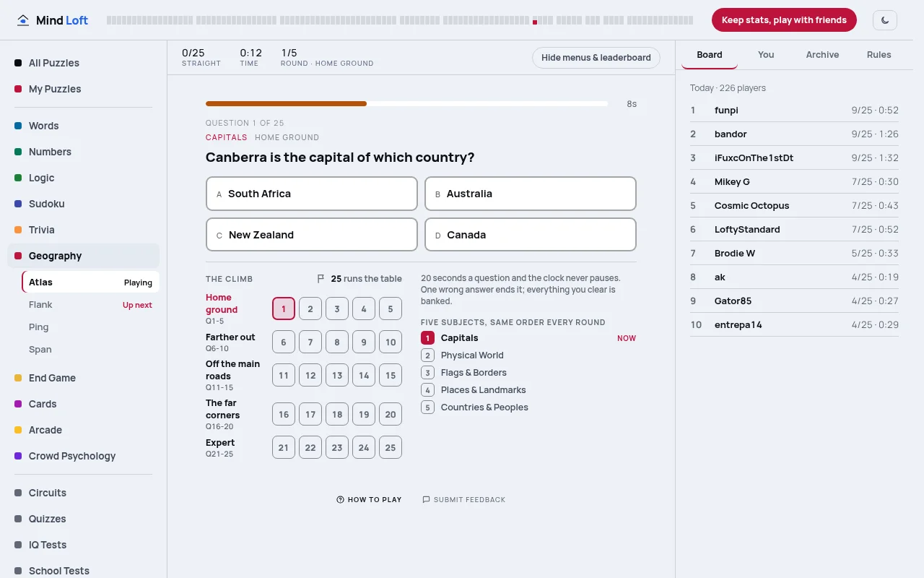The image size is (924, 578).
Task: Click climb step 1 box
Action: pos(284,309)
